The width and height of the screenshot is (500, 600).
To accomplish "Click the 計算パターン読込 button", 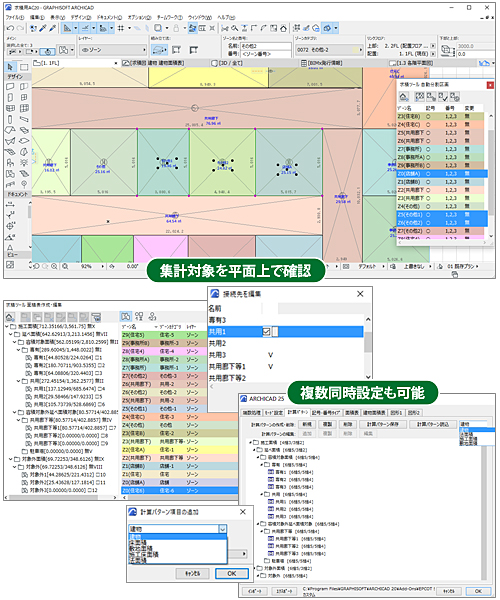I will (433, 424).
